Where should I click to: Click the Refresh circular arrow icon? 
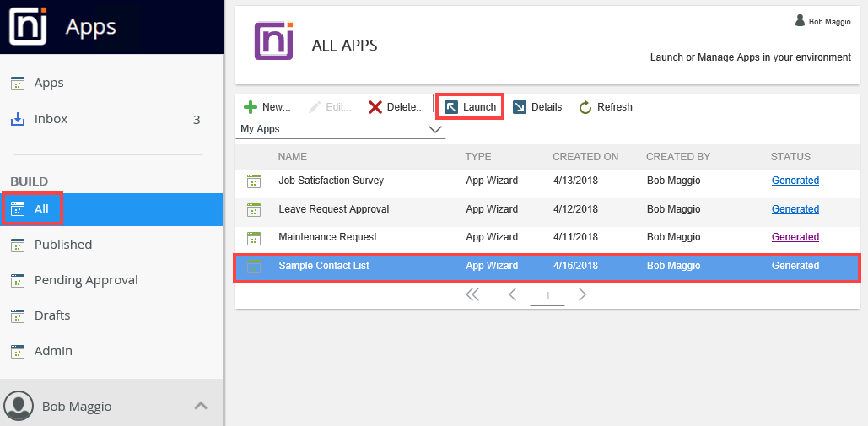(585, 107)
